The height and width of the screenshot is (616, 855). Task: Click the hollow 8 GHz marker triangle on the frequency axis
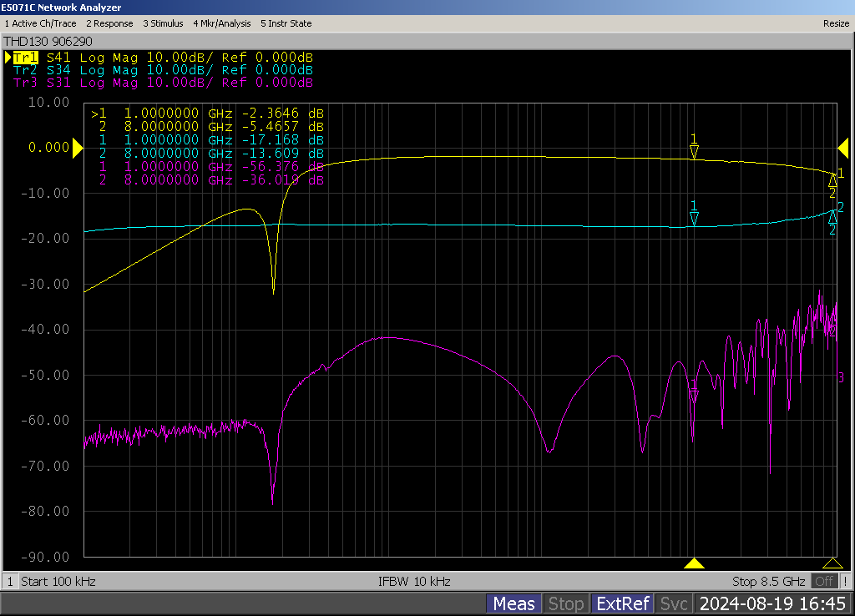tap(832, 563)
